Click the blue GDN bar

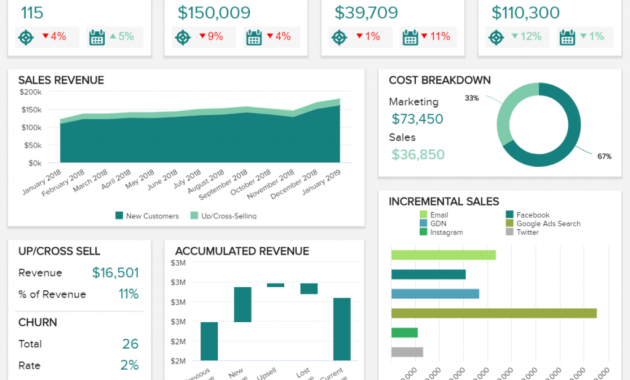point(435,294)
